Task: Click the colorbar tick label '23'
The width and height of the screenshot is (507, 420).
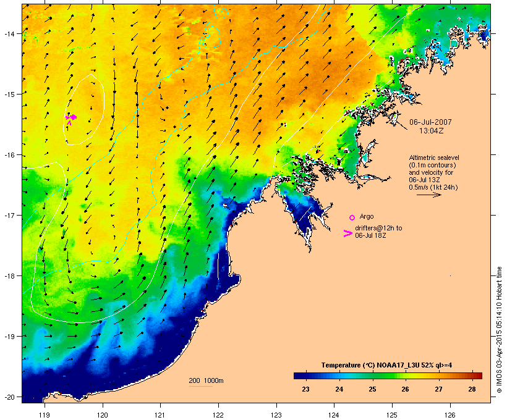Action: click(x=305, y=389)
